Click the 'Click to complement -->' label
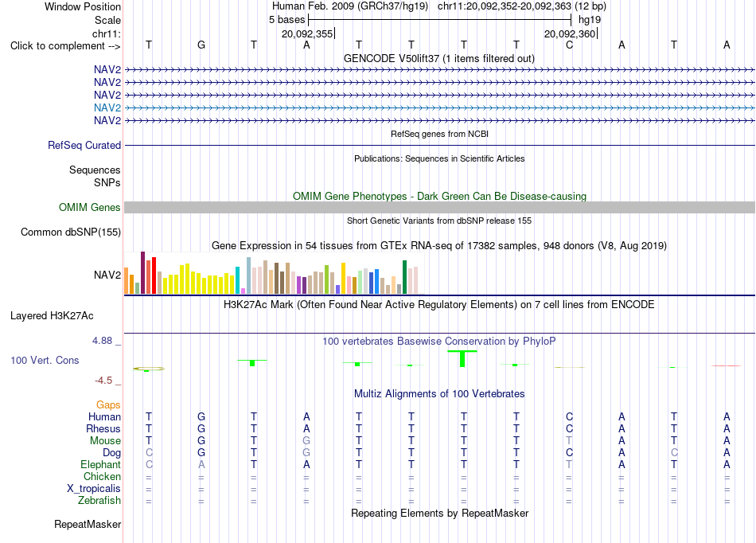 coord(65,46)
